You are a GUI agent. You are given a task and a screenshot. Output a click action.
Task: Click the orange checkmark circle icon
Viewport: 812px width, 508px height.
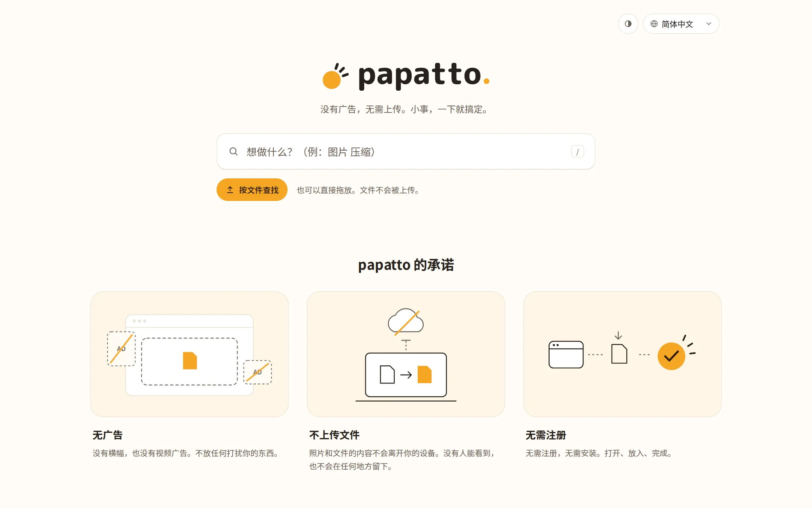[671, 356]
